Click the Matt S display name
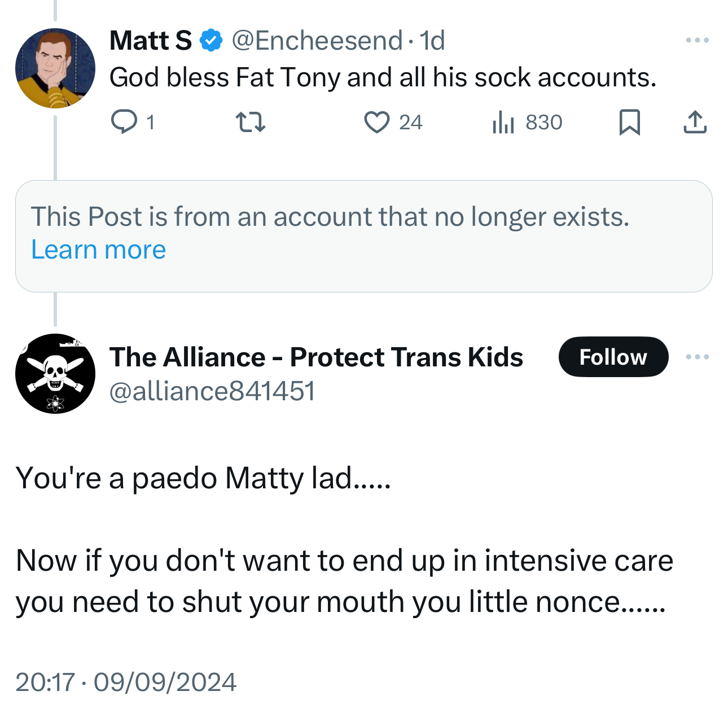Screen dimensions: 728x713 click(150, 41)
